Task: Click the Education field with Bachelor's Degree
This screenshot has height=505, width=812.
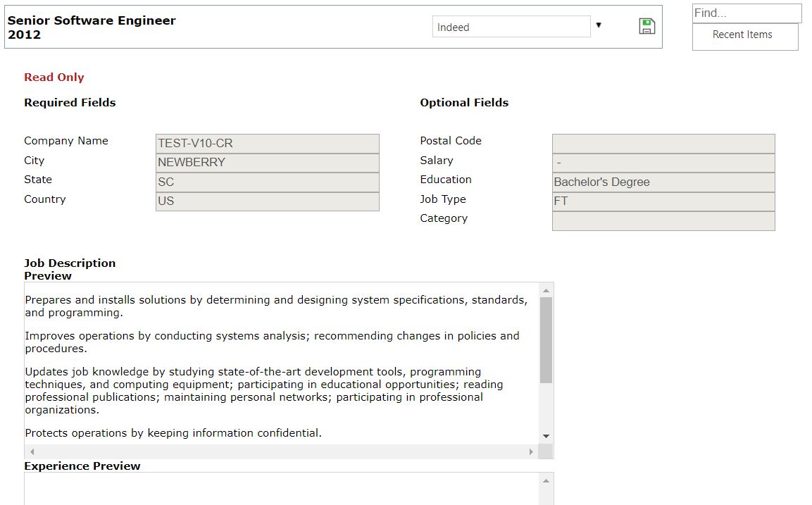Action: tap(663, 182)
